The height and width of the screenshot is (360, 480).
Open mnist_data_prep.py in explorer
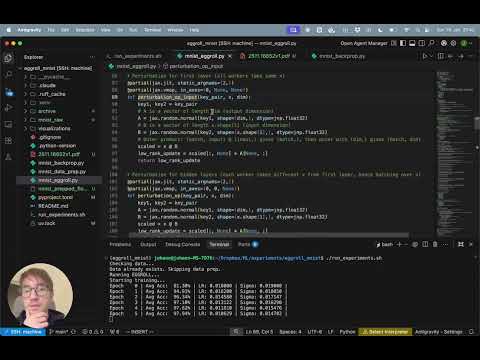pos(59,172)
